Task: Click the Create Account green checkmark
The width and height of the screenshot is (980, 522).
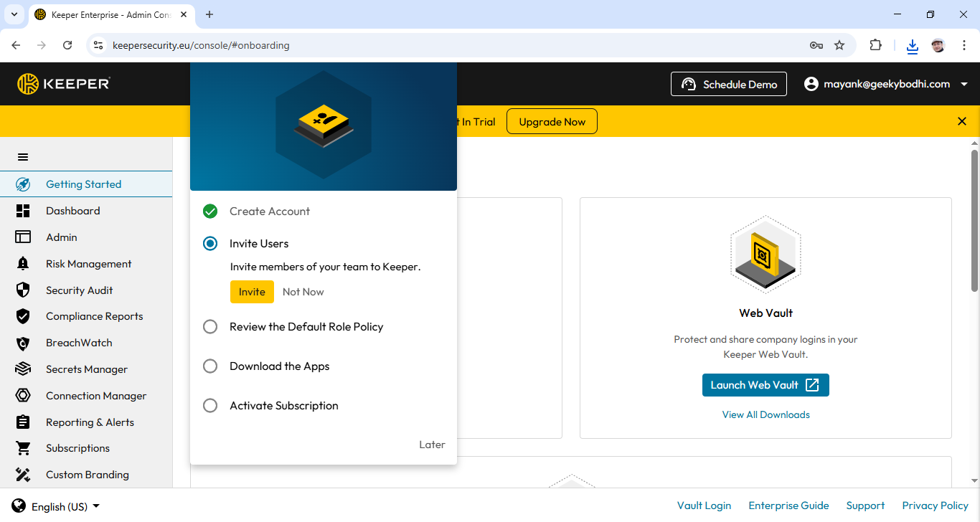Action: pos(210,212)
